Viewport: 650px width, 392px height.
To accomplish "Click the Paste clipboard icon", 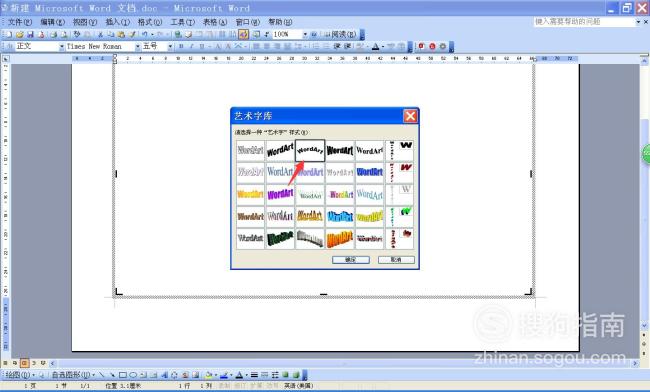I will click(x=121, y=34).
